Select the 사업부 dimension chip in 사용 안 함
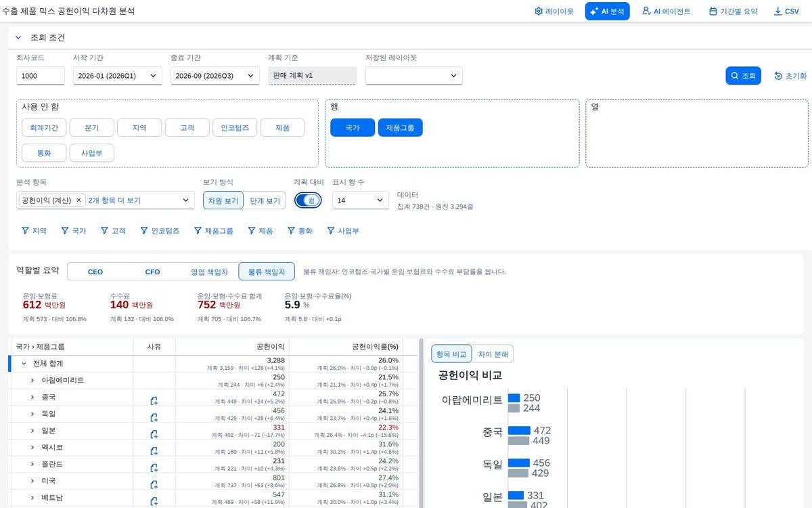Viewport: 812px width, 508px height. pyautogui.click(x=92, y=153)
